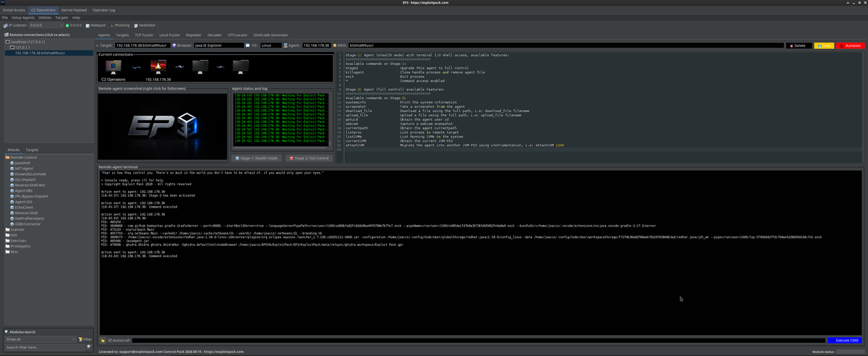This screenshot has width=868, height=356.
Task: Click the Search filter here input
Action: click(45, 347)
